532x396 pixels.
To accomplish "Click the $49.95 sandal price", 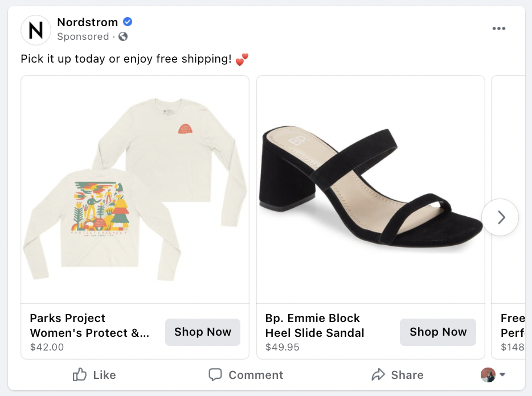I will tap(283, 347).
